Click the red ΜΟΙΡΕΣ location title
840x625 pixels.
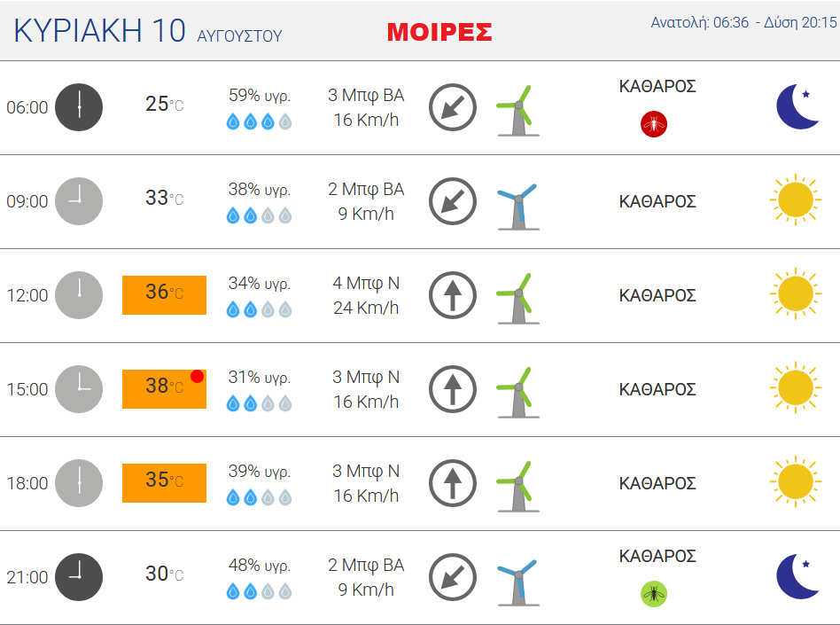439,32
